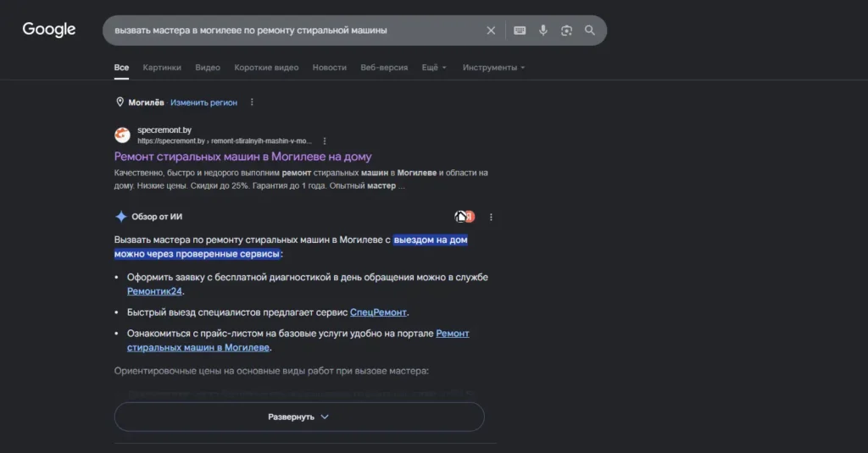Switch to the Видео tab
The width and height of the screenshot is (868, 453).
coord(208,68)
